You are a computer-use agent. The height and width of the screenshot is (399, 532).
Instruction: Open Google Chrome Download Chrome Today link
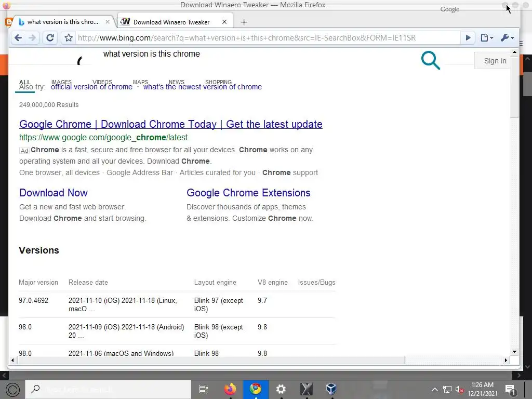(x=170, y=124)
